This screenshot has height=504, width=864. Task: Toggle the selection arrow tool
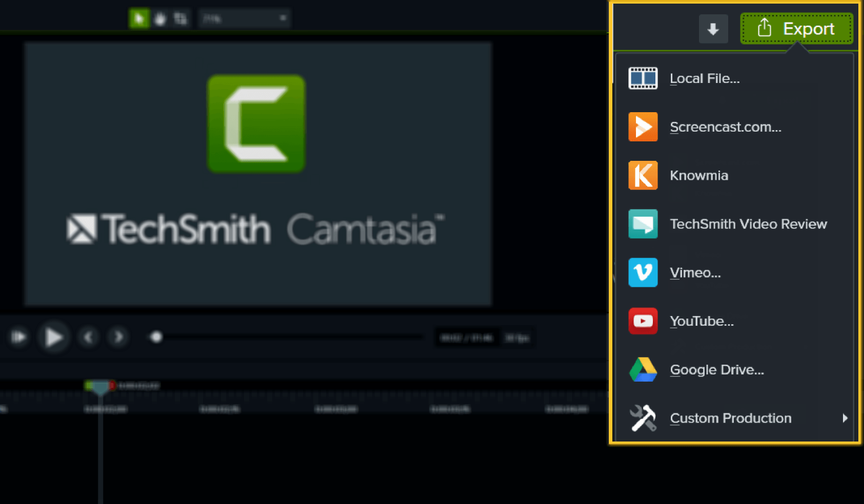point(139,18)
